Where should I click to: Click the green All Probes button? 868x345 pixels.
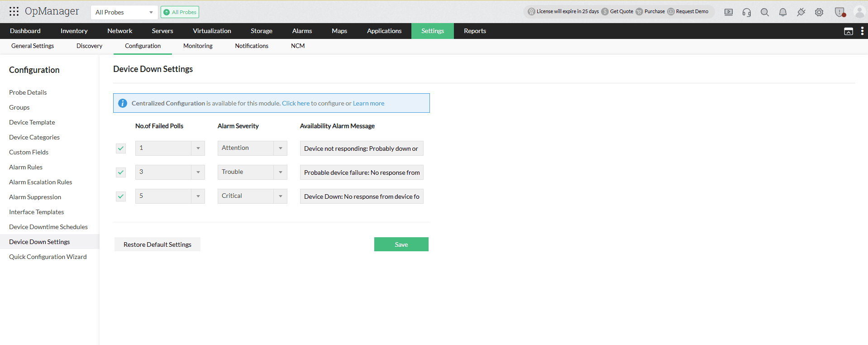tap(180, 12)
